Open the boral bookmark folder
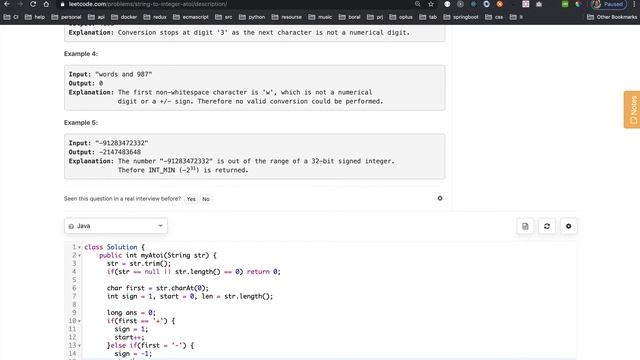The height and width of the screenshot is (360, 640). 350,17
